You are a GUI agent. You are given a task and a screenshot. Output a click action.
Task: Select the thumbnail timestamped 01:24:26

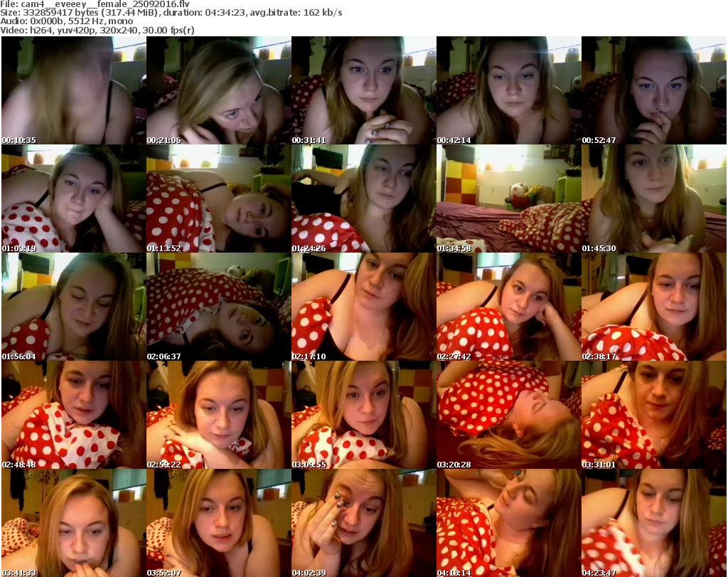click(364, 198)
